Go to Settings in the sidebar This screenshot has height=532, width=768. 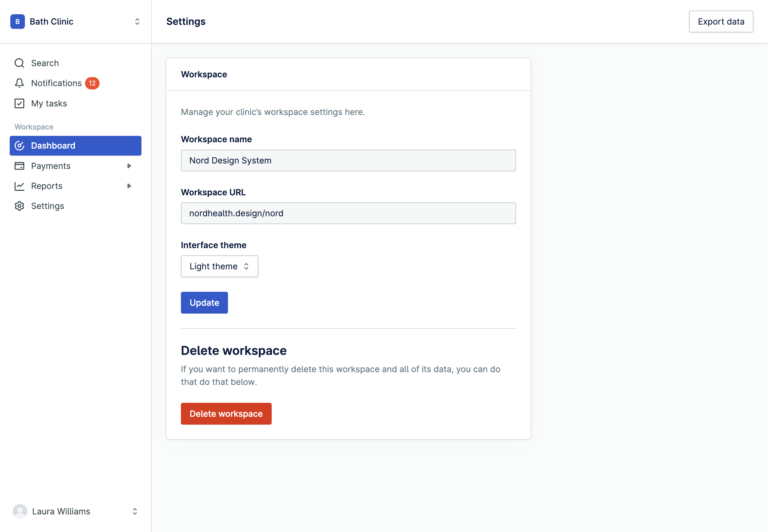click(x=75, y=206)
